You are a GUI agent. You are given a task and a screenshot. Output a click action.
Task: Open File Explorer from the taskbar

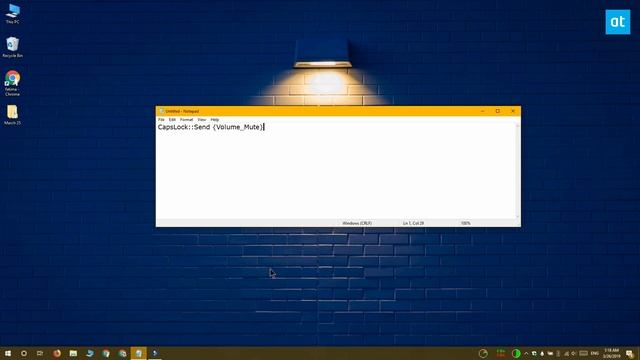[x=73, y=353]
